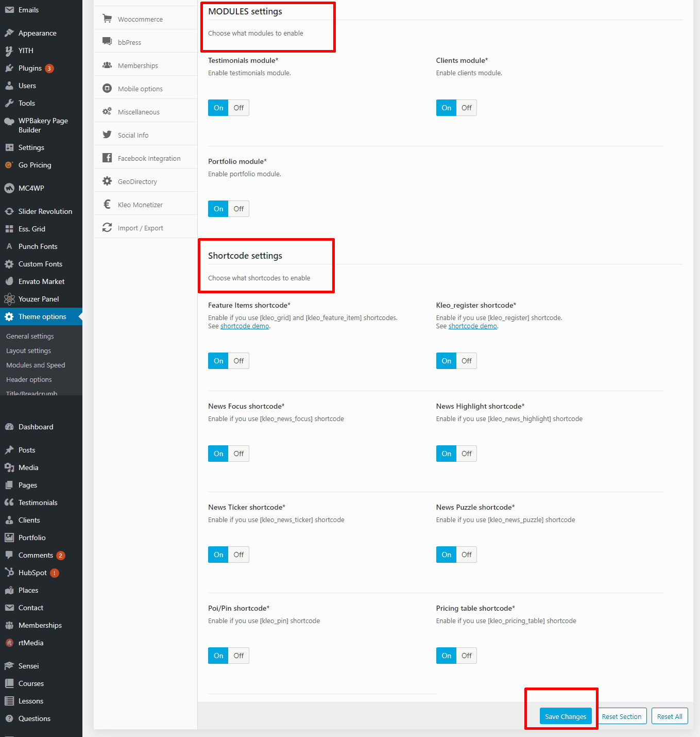This screenshot has width=700, height=737.
Task: Open rtMedia in admin sidebar
Action: 41,643
